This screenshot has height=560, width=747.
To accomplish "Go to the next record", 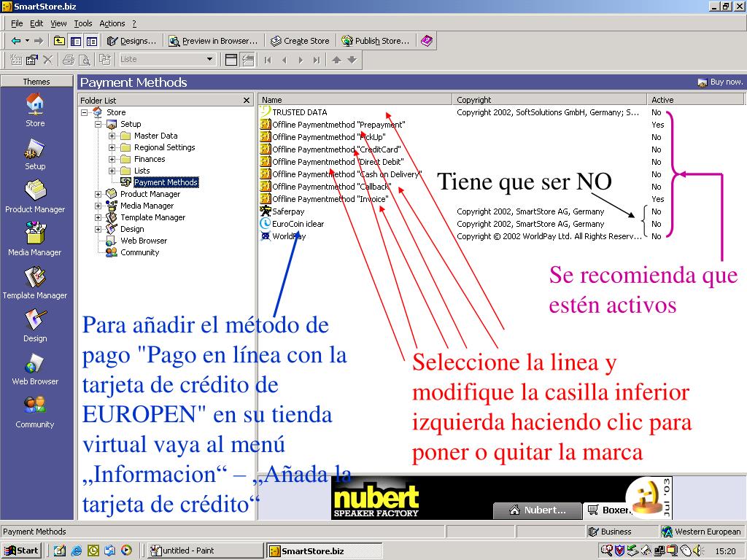I will coord(300,60).
